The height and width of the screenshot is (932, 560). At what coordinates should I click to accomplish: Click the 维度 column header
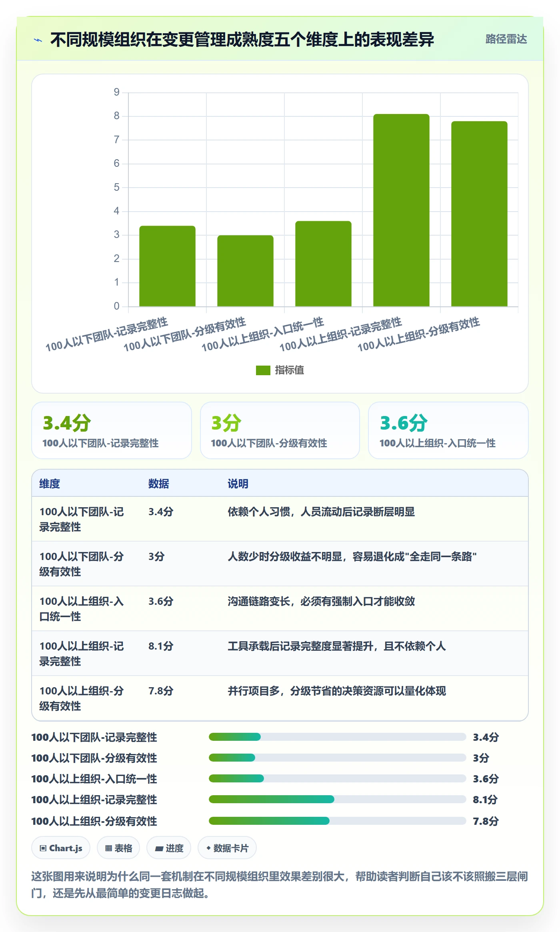click(50, 484)
